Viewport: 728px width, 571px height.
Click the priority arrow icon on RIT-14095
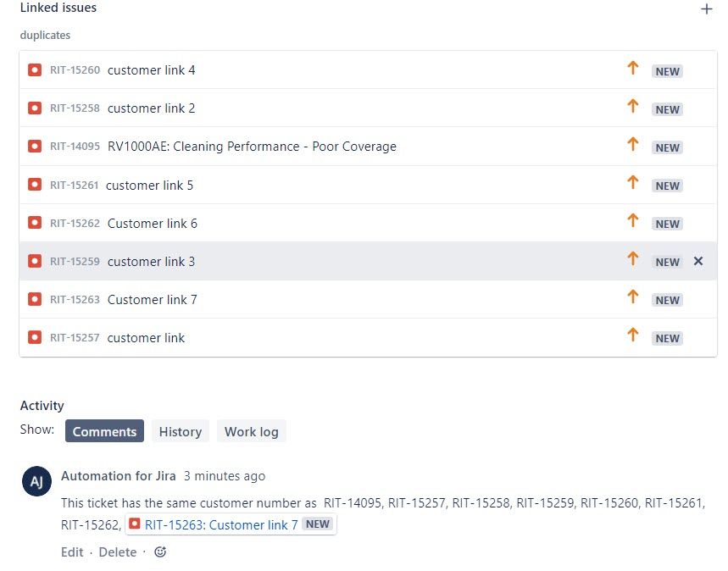click(633, 147)
